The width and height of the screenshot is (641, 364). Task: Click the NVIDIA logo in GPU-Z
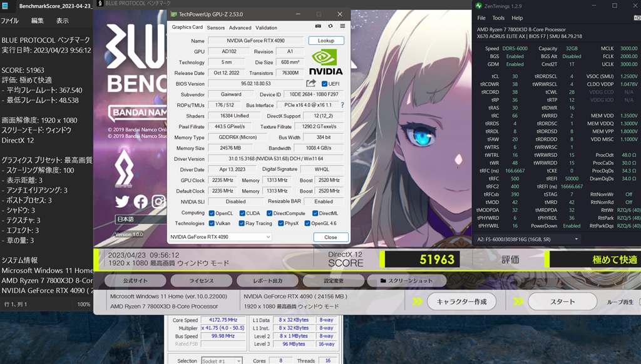click(326, 62)
